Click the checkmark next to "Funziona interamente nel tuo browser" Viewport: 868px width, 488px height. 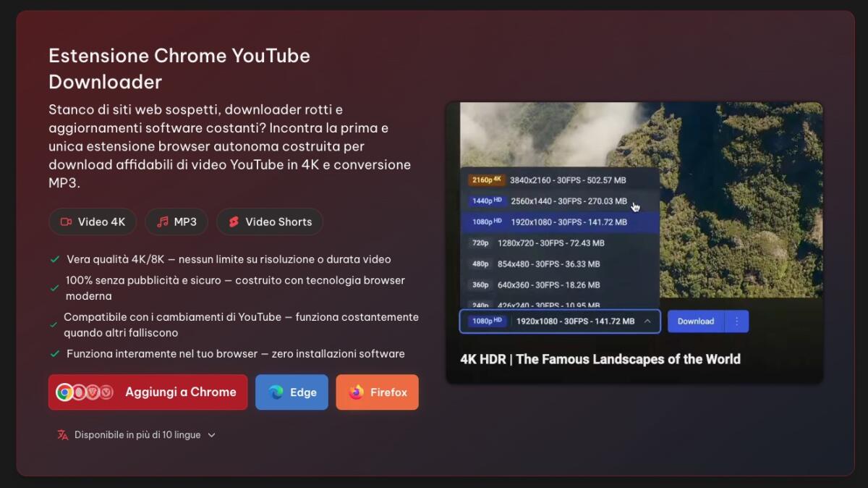click(53, 353)
